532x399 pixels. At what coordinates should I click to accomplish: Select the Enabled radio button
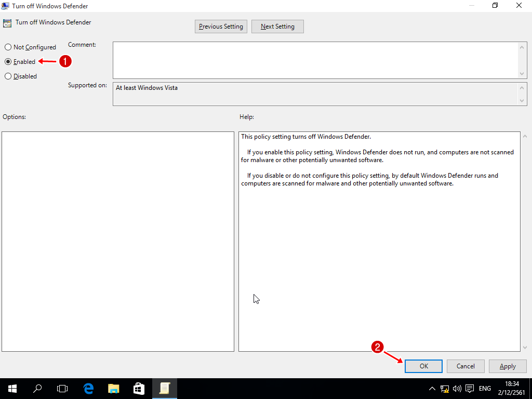click(x=8, y=62)
